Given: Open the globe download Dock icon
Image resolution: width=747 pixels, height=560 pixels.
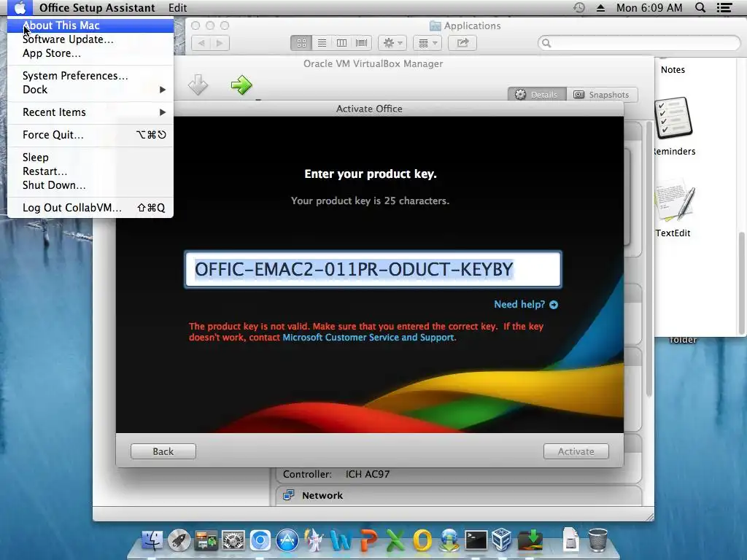Looking at the screenshot, I should [x=449, y=540].
